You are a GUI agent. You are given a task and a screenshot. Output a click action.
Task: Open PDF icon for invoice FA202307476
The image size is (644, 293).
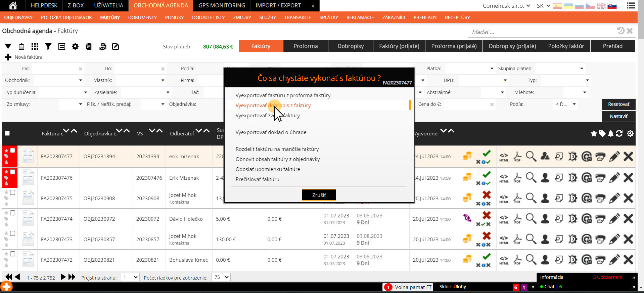tap(517, 177)
